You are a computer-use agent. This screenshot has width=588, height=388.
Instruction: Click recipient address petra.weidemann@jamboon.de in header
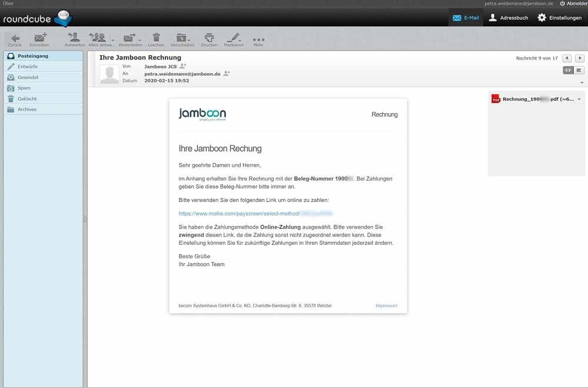[x=182, y=74]
